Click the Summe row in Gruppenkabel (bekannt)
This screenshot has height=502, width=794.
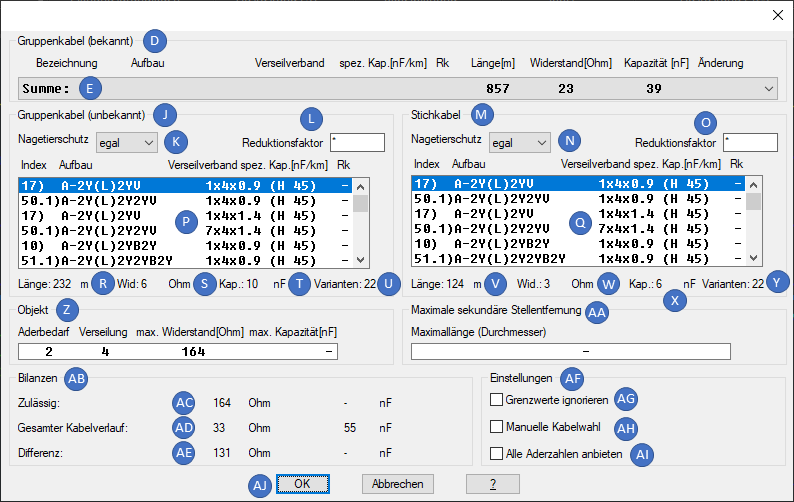[398, 89]
